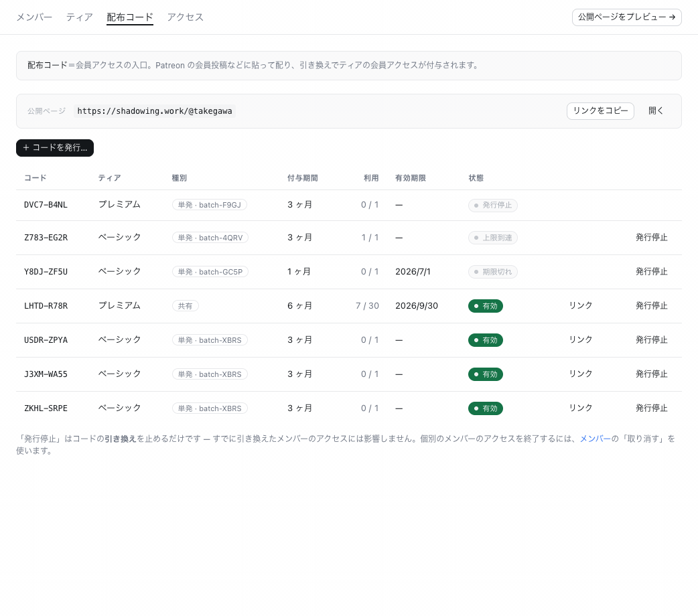This screenshot has height=616, width=698.
Task: Click 発行停止 action for USDR-ZPYA
Action: [651, 340]
